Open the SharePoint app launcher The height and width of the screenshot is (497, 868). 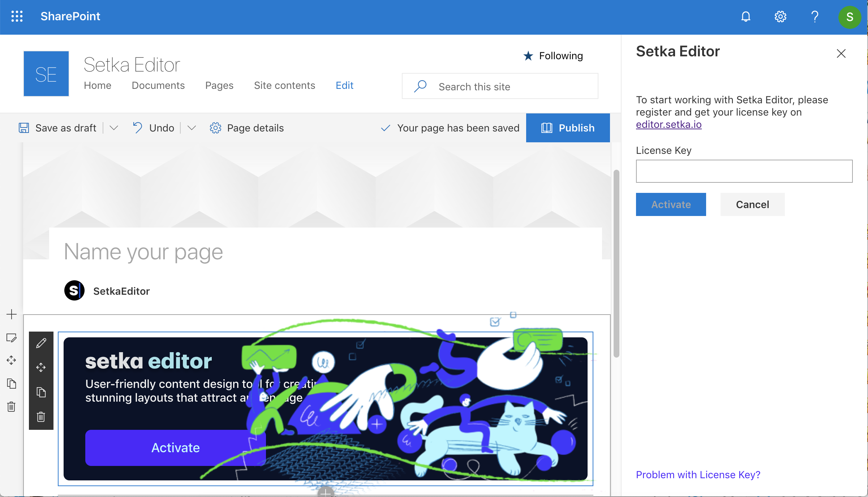coord(17,17)
